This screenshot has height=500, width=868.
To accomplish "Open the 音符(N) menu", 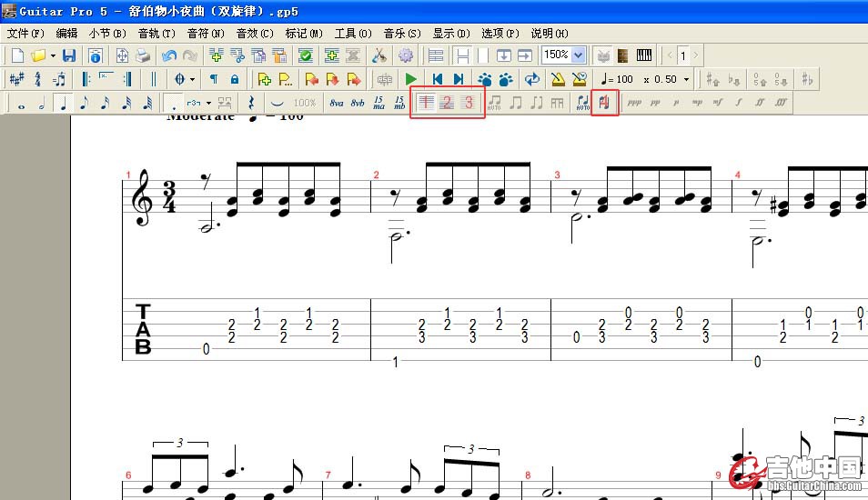I will click(206, 34).
